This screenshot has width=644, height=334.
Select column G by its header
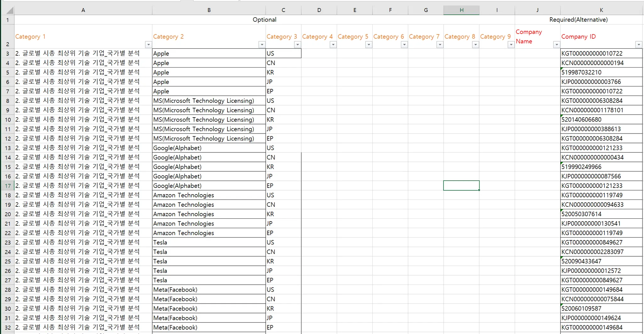(x=426, y=10)
